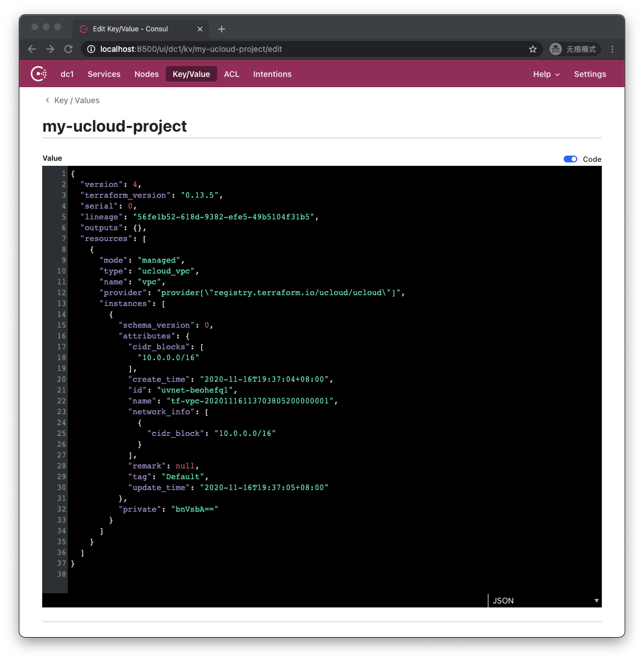Select the Edit Key/Value - Consul tab
Image resolution: width=644 pixels, height=661 pixels.
pyautogui.click(x=140, y=28)
